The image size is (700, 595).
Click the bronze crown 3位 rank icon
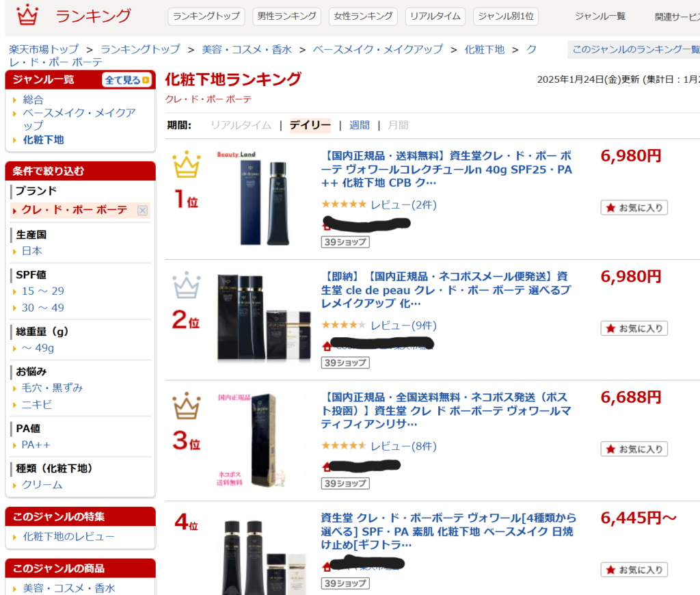(x=187, y=406)
